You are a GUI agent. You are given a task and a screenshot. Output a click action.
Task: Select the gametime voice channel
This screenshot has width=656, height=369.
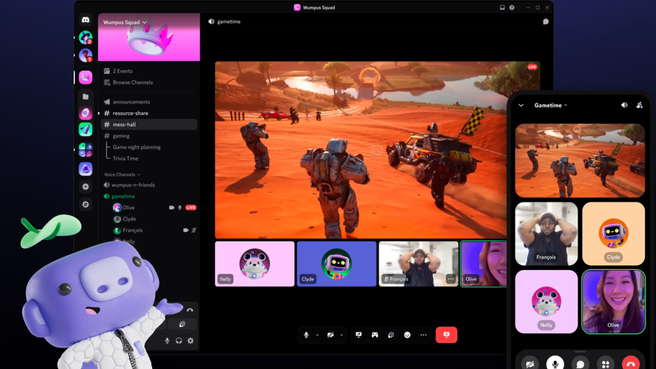(x=119, y=196)
